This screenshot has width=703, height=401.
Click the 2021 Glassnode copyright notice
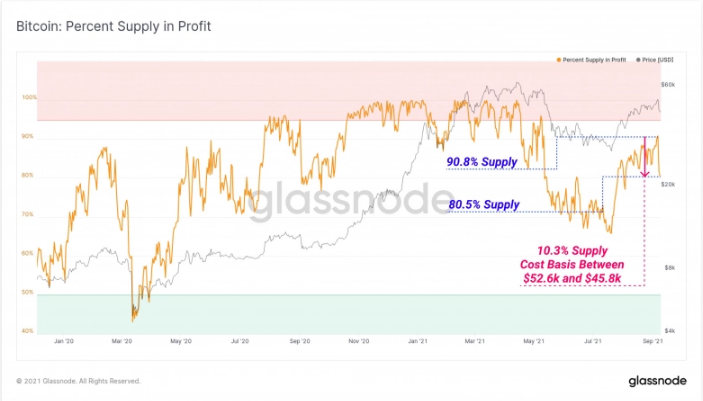coord(79,381)
